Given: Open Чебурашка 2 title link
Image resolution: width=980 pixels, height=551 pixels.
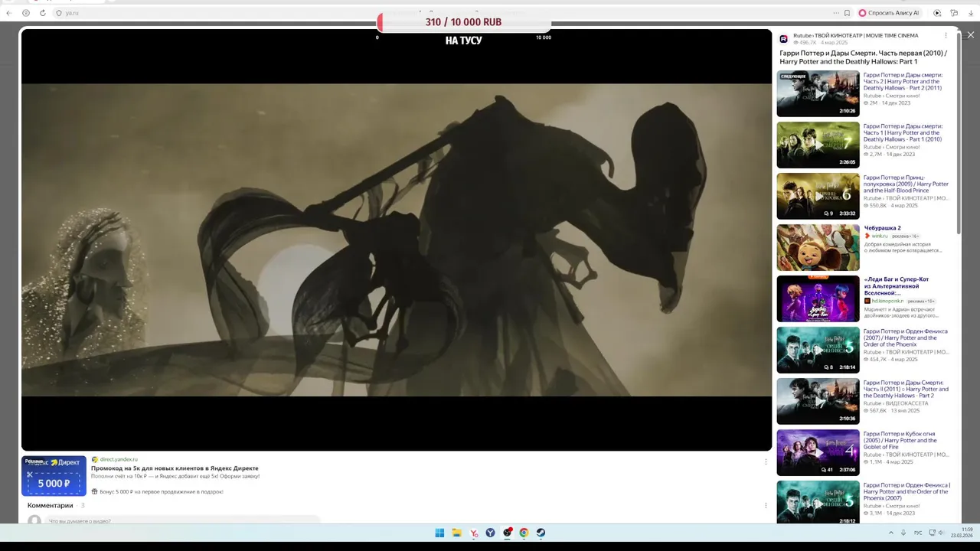Looking at the screenshot, I should click(883, 228).
